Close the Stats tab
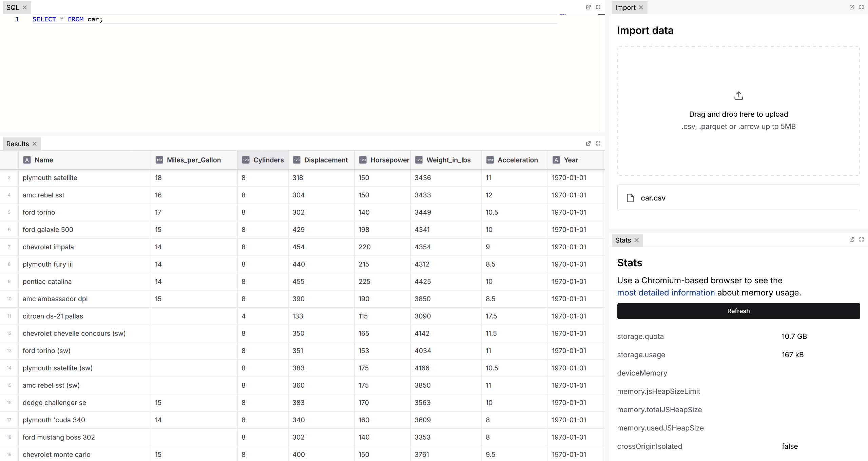 636,240
